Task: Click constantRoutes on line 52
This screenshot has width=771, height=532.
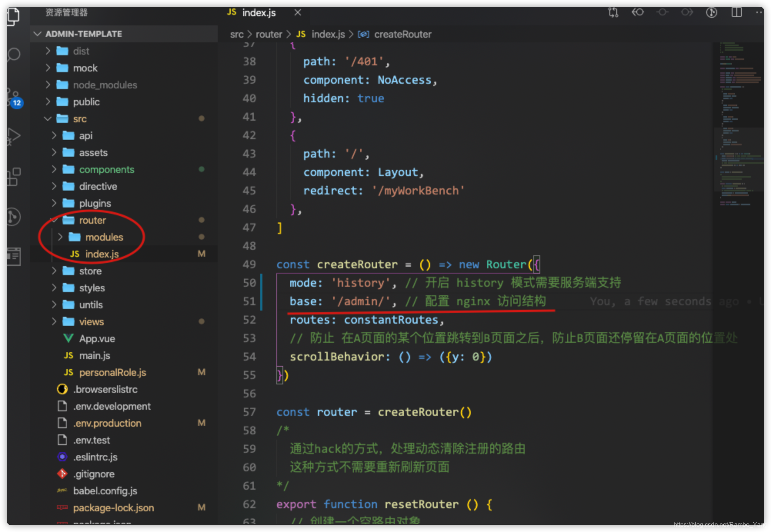Action: point(391,320)
